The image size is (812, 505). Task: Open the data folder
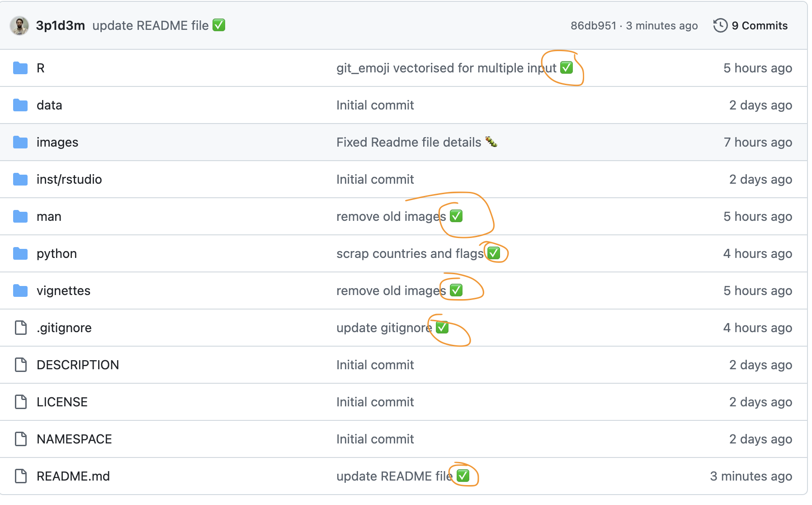49,105
